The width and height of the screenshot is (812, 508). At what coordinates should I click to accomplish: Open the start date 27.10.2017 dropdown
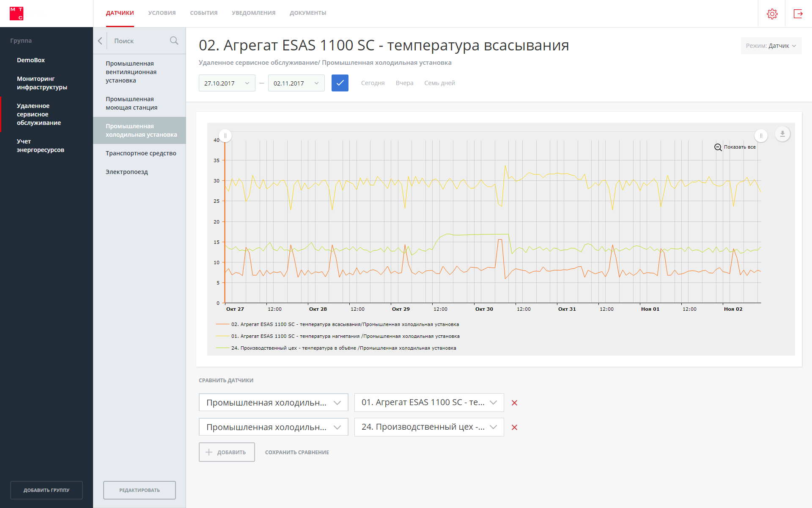click(227, 83)
